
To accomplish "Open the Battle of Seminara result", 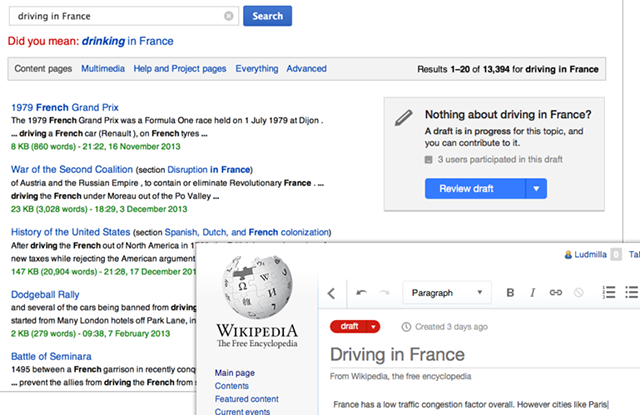I will tap(51, 356).
